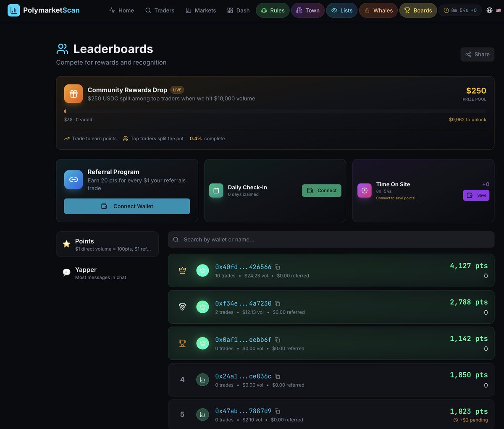The height and width of the screenshot is (429, 504).
Task: Open wallet 0x47ab...7887d9
Action: click(243, 411)
